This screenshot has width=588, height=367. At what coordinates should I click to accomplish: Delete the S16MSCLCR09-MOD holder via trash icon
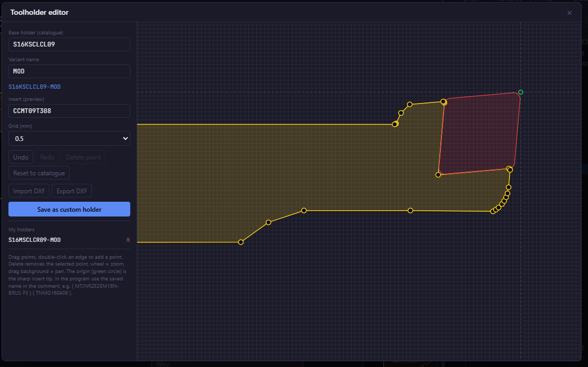[128, 240]
